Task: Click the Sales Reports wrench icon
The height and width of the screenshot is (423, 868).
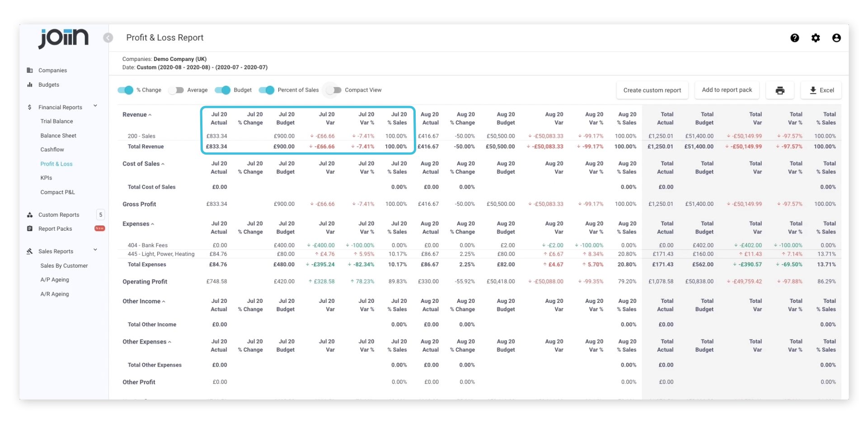Action: pyautogui.click(x=30, y=251)
